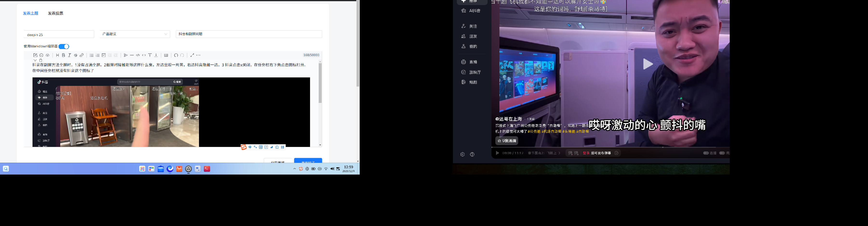Screen dimensions: 868x226
Task: Toggle the Markdown editor switch
Action: point(64,46)
